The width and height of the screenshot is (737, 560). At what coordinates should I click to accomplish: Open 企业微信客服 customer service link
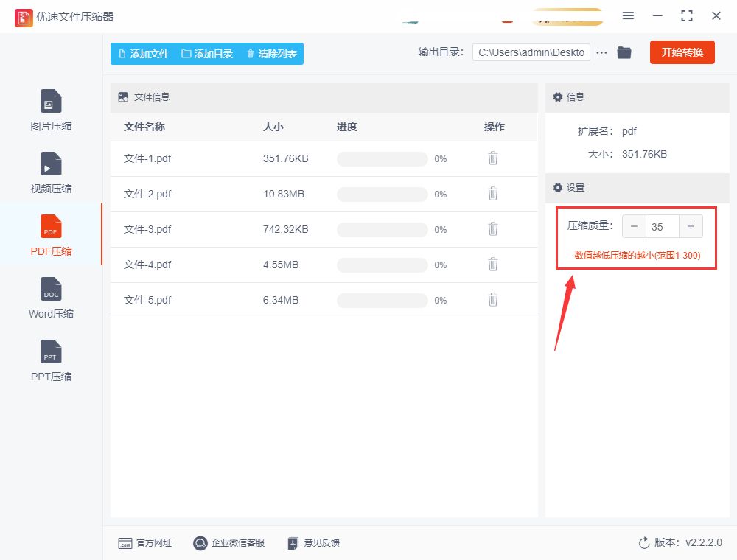click(229, 543)
